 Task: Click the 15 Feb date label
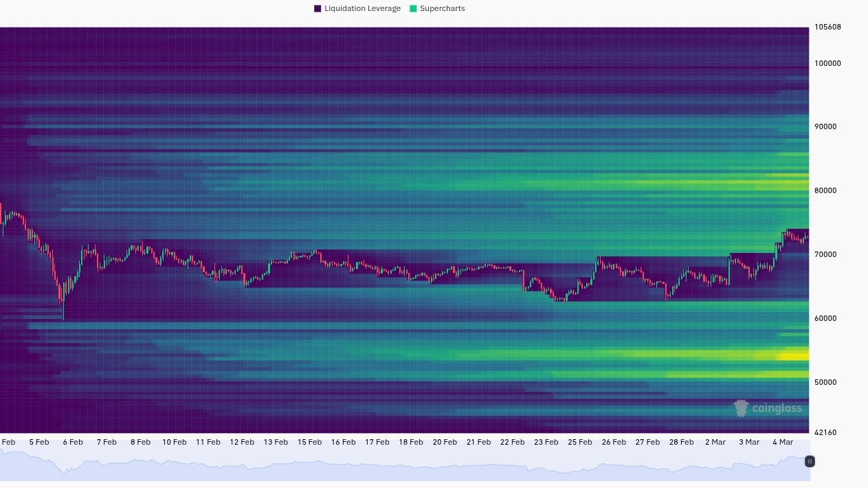point(309,442)
